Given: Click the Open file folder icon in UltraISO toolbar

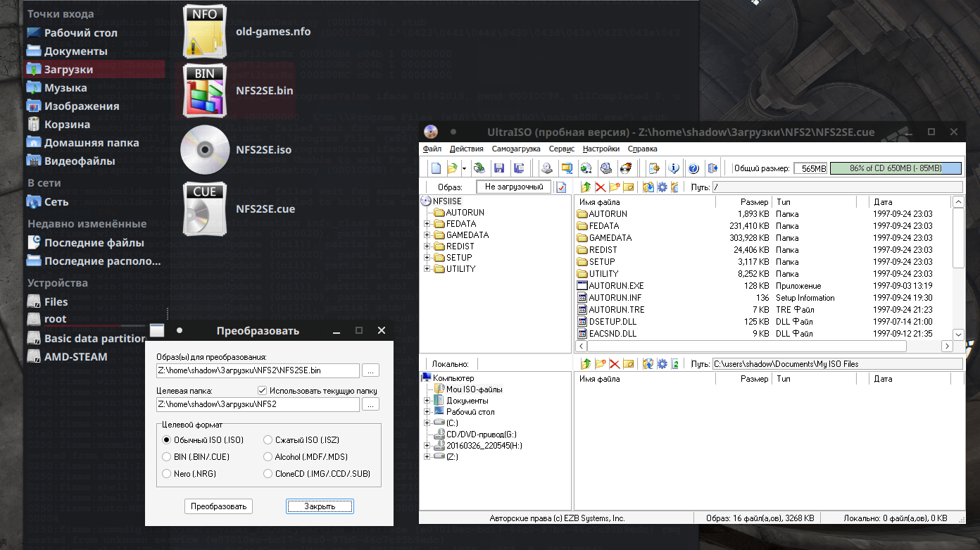Looking at the screenshot, I should pyautogui.click(x=452, y=168).
